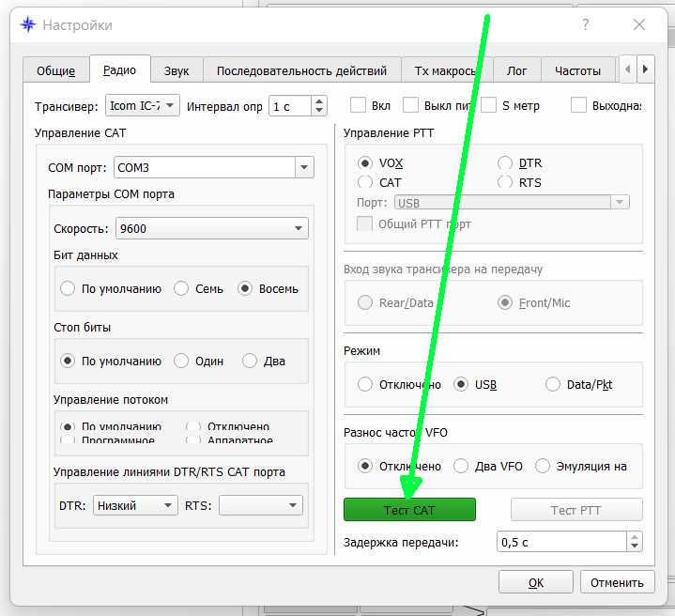Click the app icon in the title bar
The image size is (675, 616).
click(x=28, y=25)
